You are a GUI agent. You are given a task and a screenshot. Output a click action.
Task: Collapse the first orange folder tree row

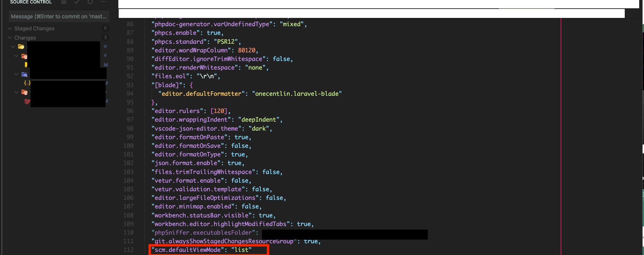16,55
